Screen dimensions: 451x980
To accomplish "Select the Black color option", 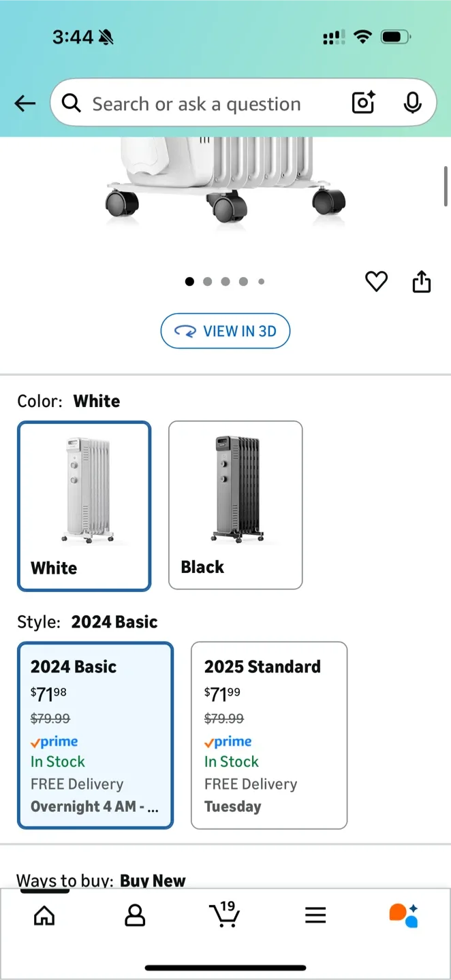I will click(x=235, y=505).
